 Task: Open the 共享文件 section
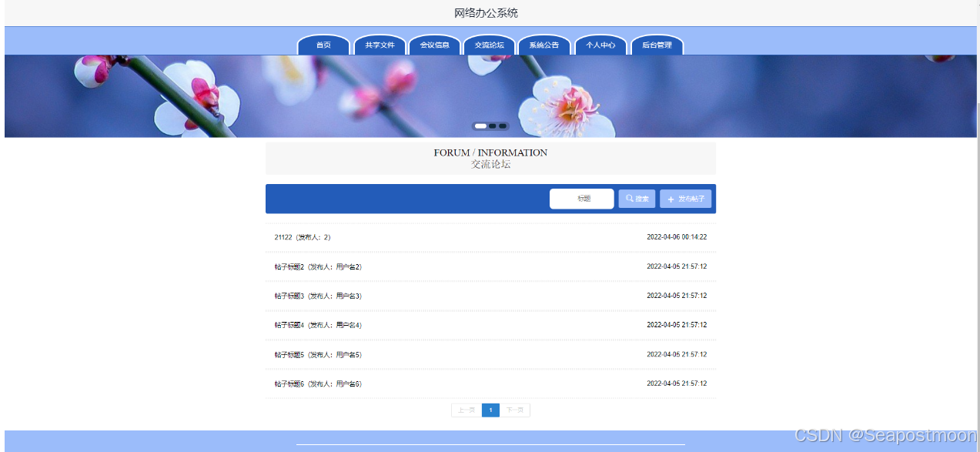click(380, 45)
